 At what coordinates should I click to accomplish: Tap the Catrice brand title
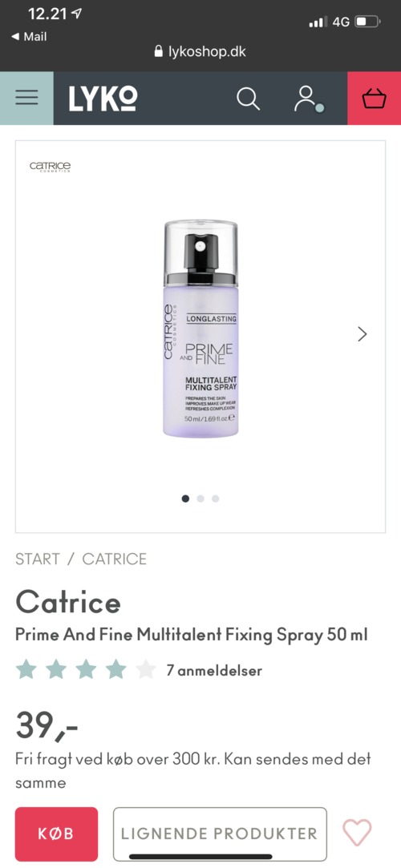point(68,602)
